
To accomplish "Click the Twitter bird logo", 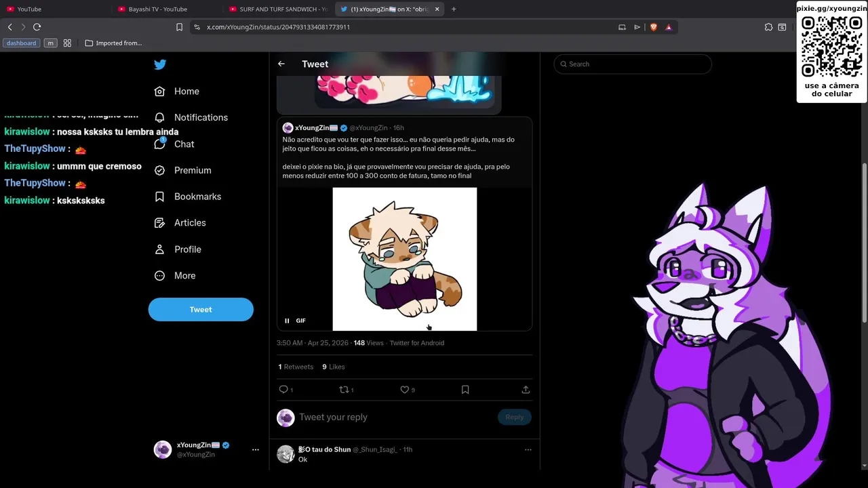I will (x=160, y=65).
